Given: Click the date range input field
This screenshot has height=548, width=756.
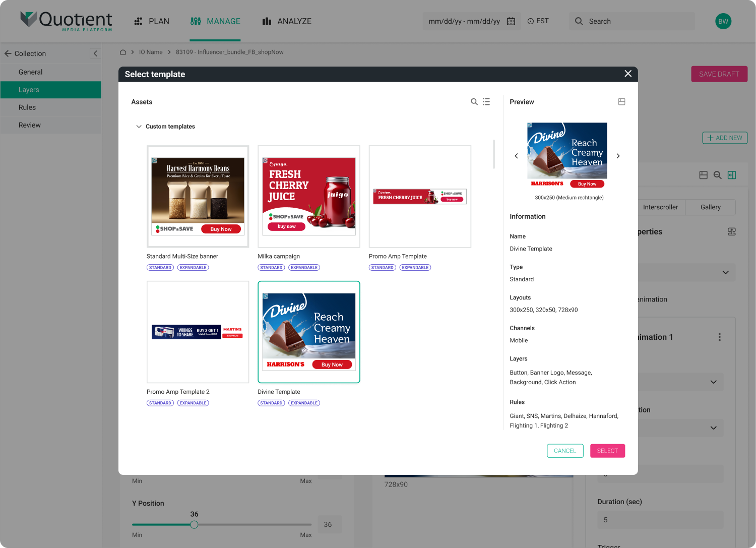Looking at the screenshot, I should pos(471,21).
